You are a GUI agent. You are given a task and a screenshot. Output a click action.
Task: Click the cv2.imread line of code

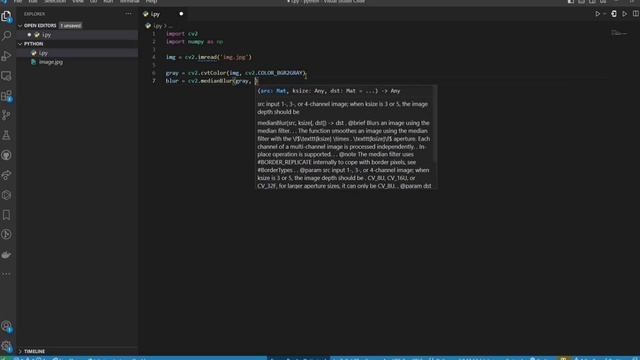click(209, 58)
